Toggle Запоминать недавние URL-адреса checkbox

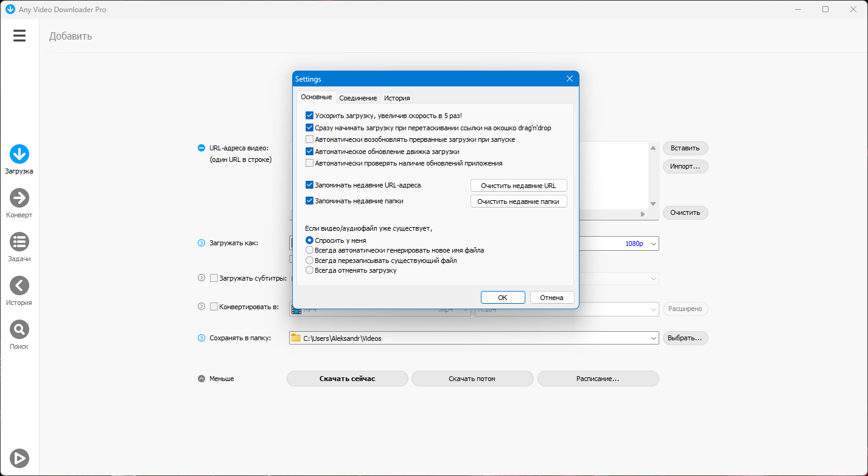[x=310, y=185]
